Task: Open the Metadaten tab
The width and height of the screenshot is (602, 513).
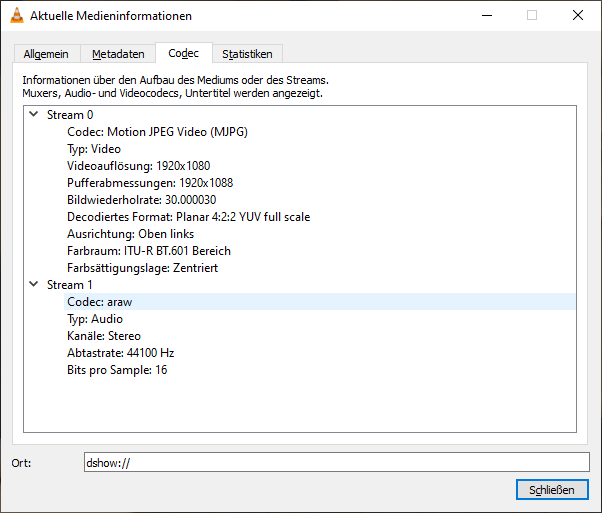Action: tap(118, 54)
